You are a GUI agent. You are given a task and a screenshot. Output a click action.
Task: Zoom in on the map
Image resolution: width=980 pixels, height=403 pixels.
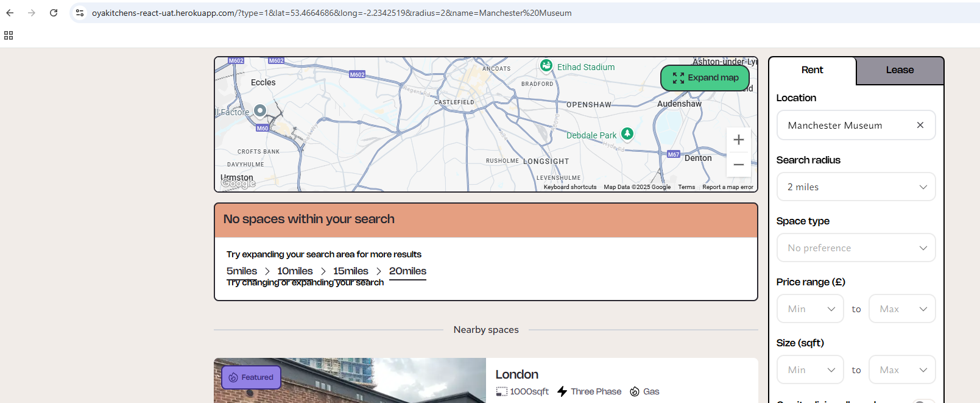(738, 140)
